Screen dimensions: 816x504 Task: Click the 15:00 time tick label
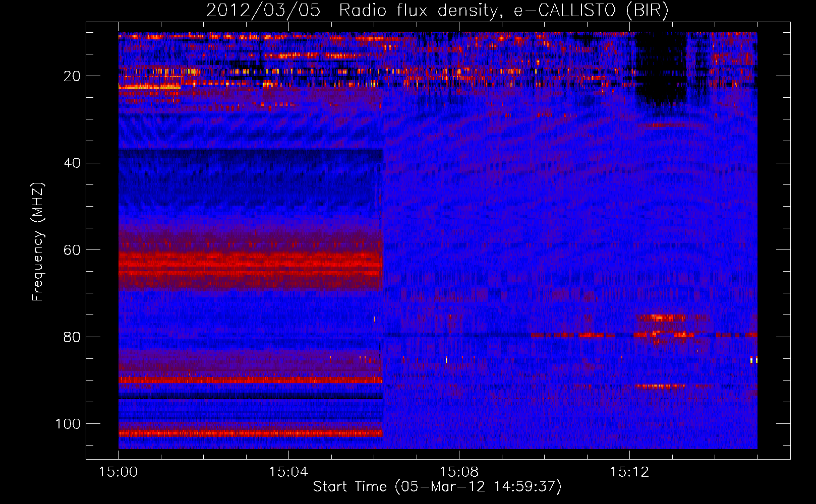tap(118, 472)
